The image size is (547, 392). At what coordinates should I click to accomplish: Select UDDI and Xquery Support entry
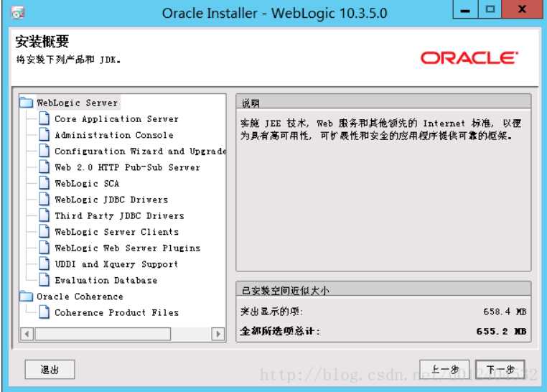click(x=116, y=264)
